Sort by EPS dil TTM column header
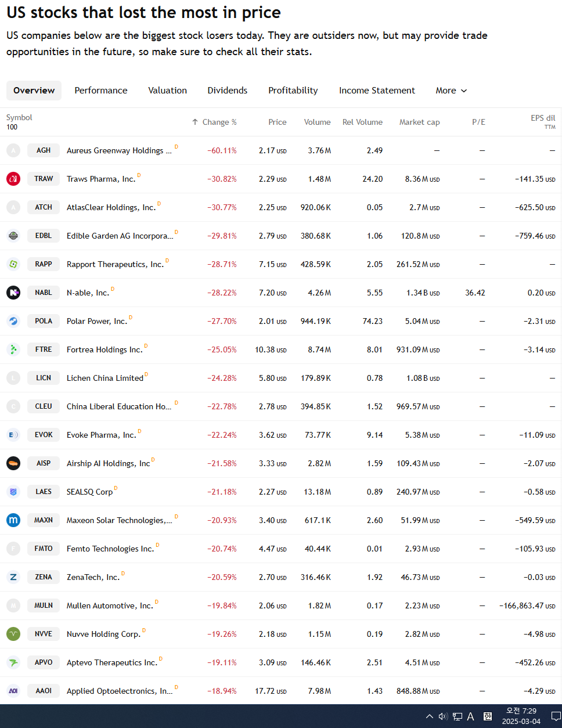Screen dimensions: 562x728 click(x=543, y=121)
